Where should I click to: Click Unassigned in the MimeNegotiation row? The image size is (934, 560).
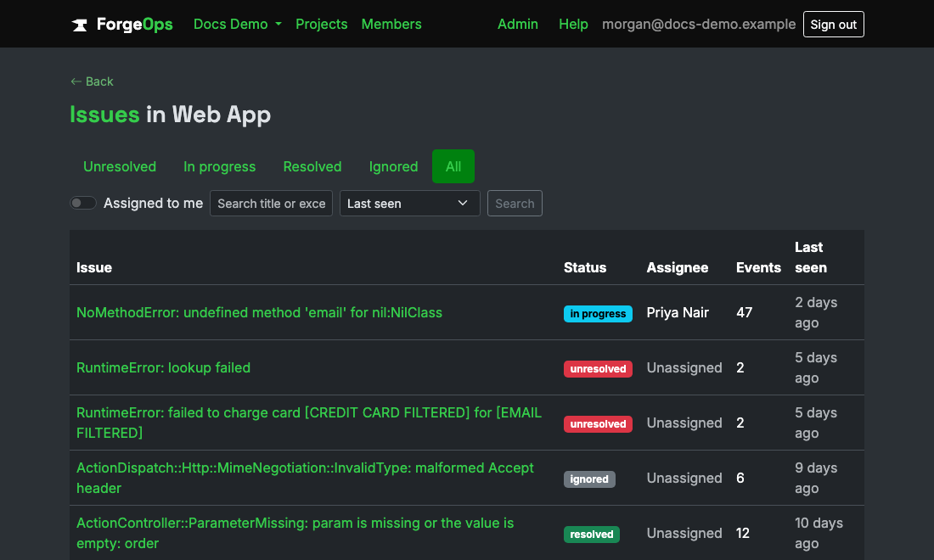tap(684, 478)
